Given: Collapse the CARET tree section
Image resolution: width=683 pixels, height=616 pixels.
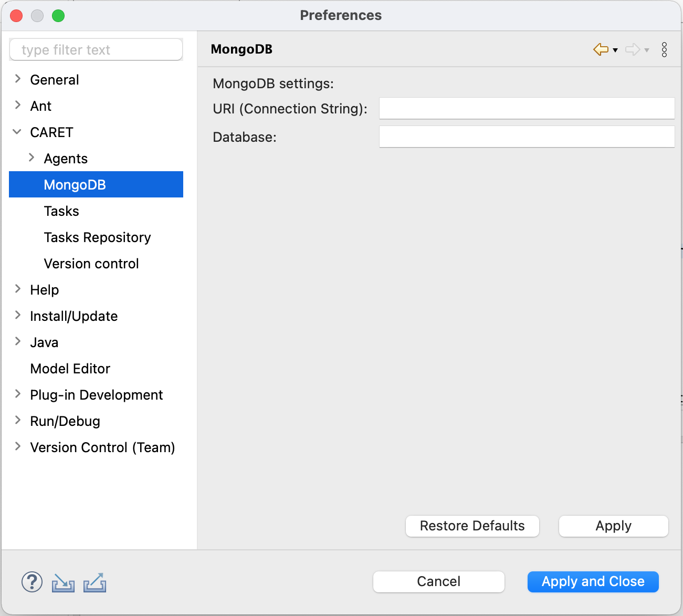Looking at the screenshot, I should (17, 132).
